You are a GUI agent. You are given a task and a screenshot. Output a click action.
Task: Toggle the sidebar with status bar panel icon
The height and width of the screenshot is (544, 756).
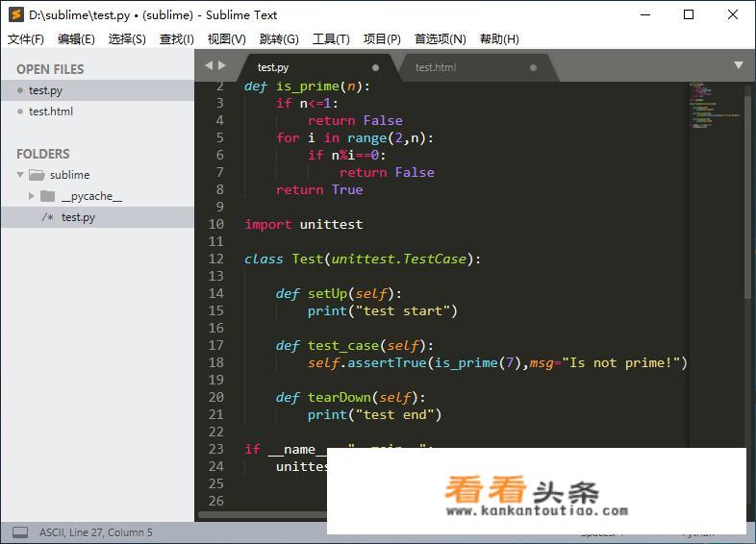pyautogui.click(x=20, y=532)
